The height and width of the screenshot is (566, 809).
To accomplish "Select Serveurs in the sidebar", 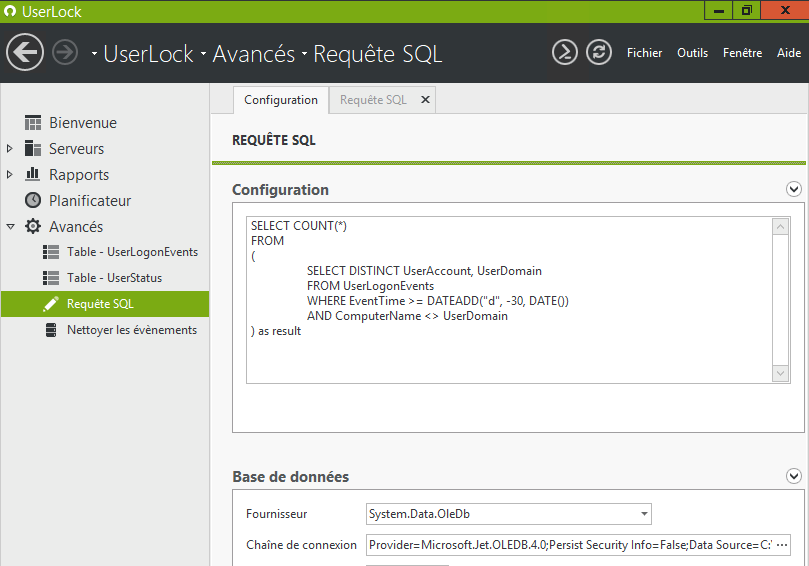I will click(76, 149).
